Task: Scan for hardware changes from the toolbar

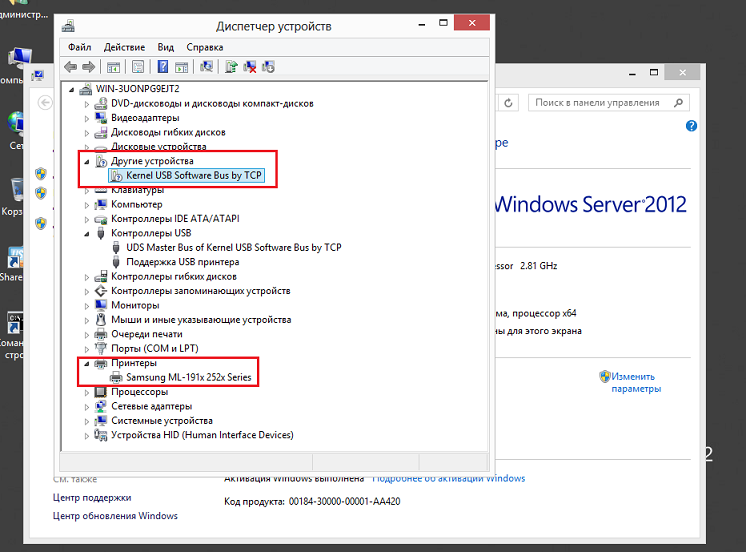Action: (x=207, y=67)
